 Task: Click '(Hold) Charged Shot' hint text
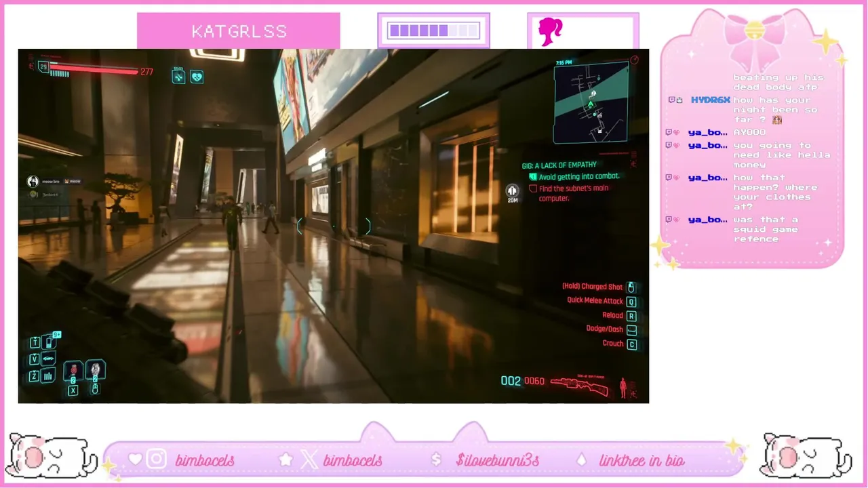pos(592,287)
